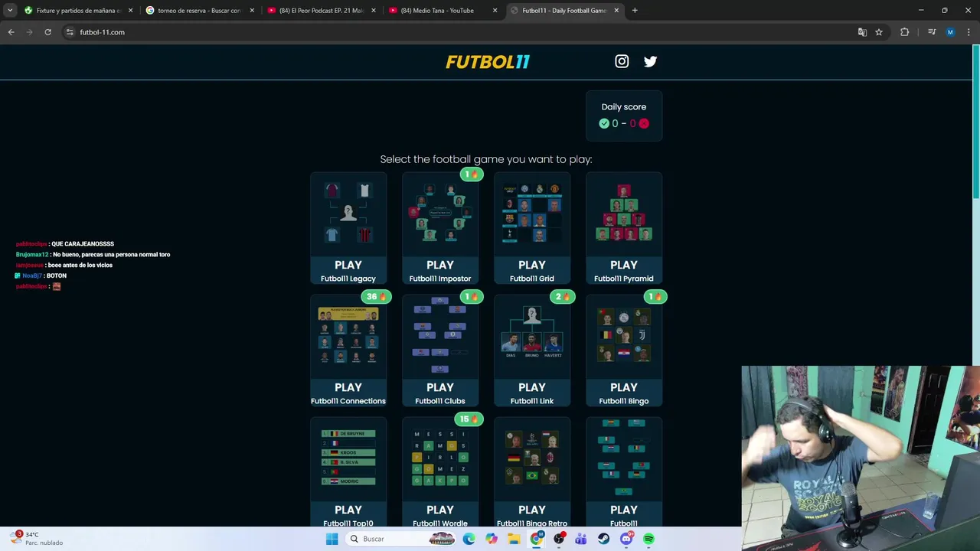Click the 15 streak badge on Wordle

click(x=468, y=419)
